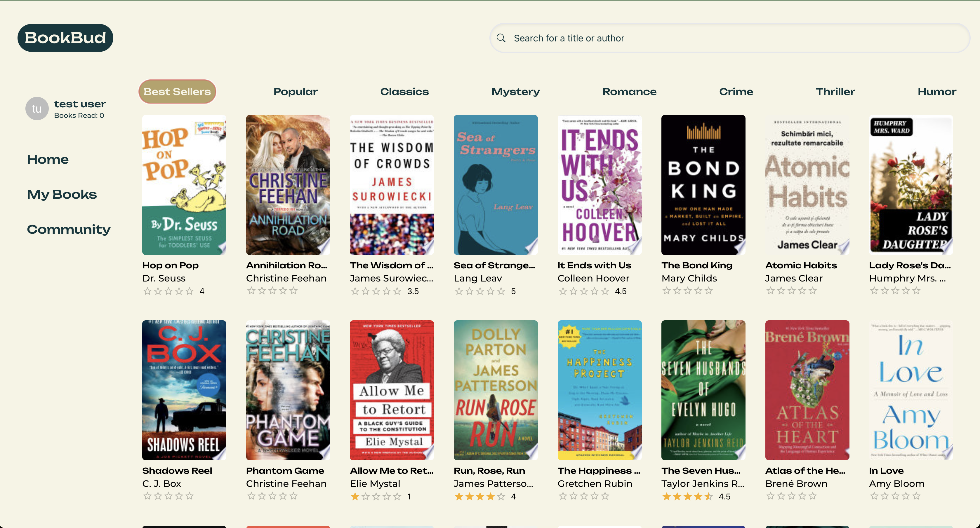The height and width of the screenshot is (528, 980).
Task: Click the Sea of Strangers book title
Action: tap(494, 265)
